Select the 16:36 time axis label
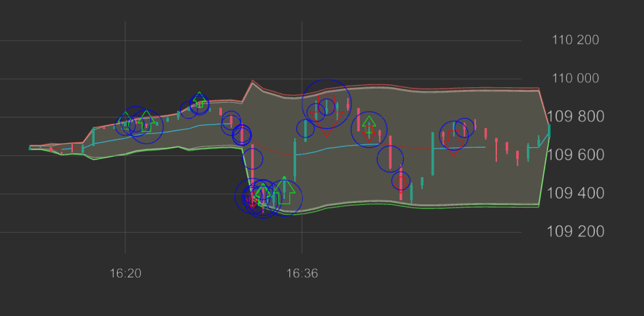The height and width of the screenshot is (316, 644). tap(302, 273)
